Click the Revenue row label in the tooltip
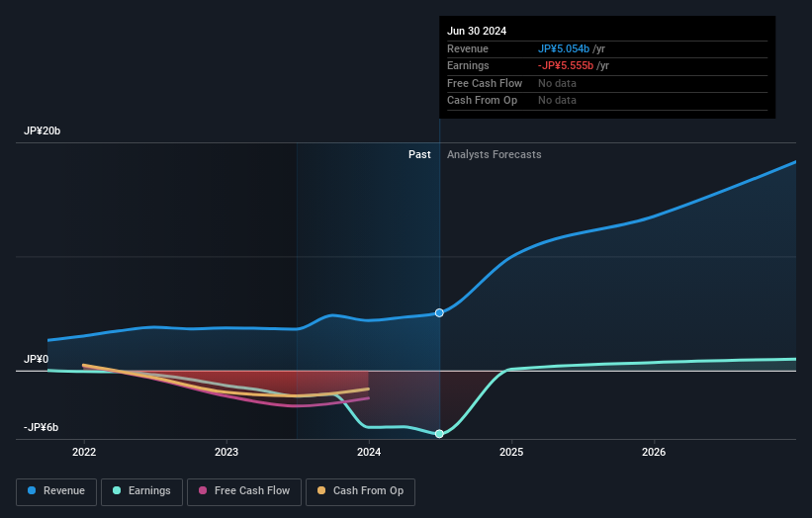 click(468, 48)
